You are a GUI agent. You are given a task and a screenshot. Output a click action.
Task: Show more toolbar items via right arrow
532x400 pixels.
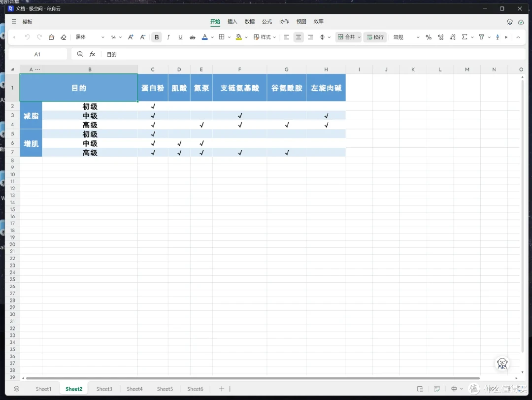(x=506, y=37)
